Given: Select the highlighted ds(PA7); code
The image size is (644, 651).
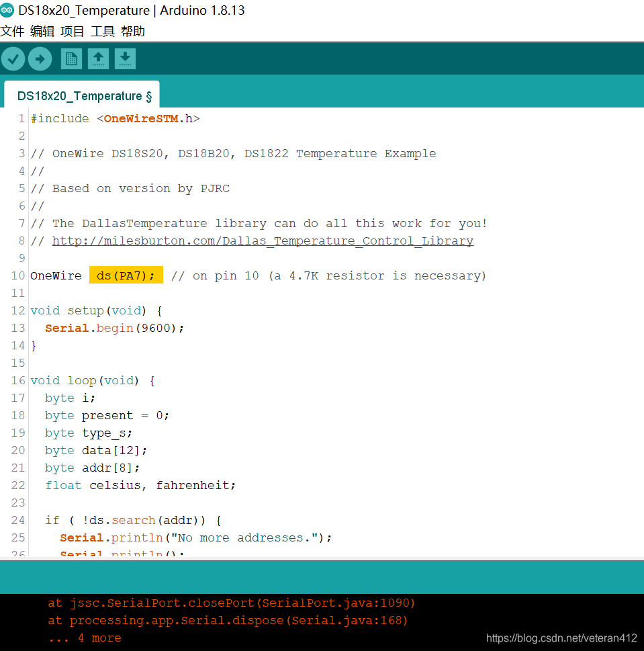Looking at the screenshot, I should [126, 275].
